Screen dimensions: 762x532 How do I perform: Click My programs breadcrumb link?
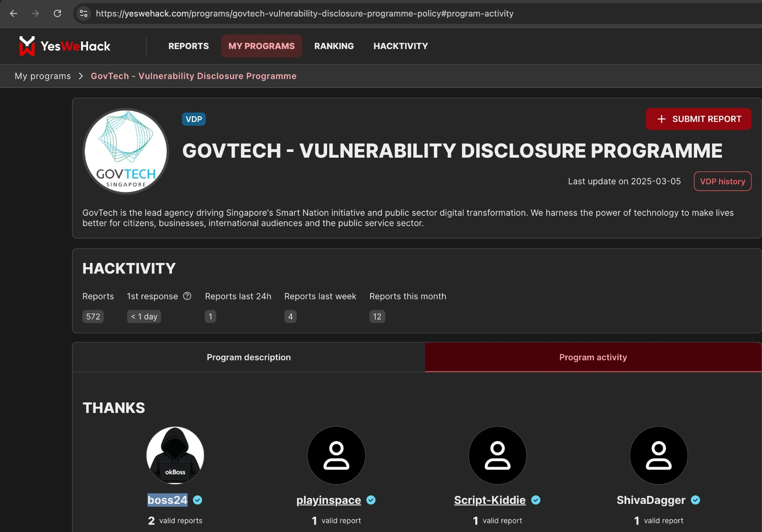click(x=43, y=76)
